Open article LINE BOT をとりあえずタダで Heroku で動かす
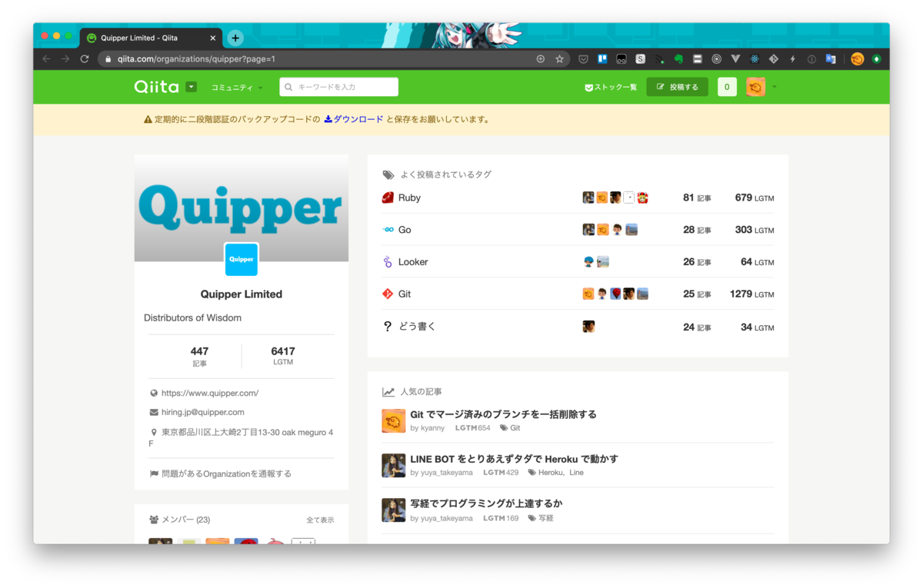The height and width of the screenshot is (588, 923). click(x=514, y=459)
